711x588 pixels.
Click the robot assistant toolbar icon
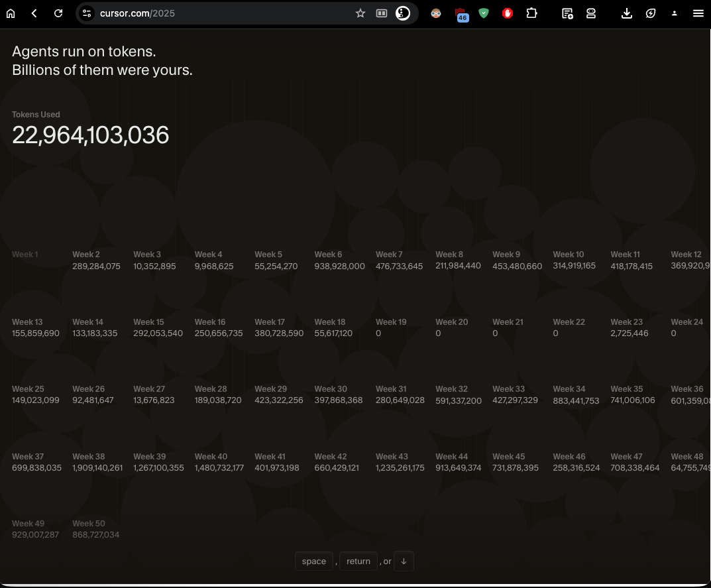[x=591, y=13]
